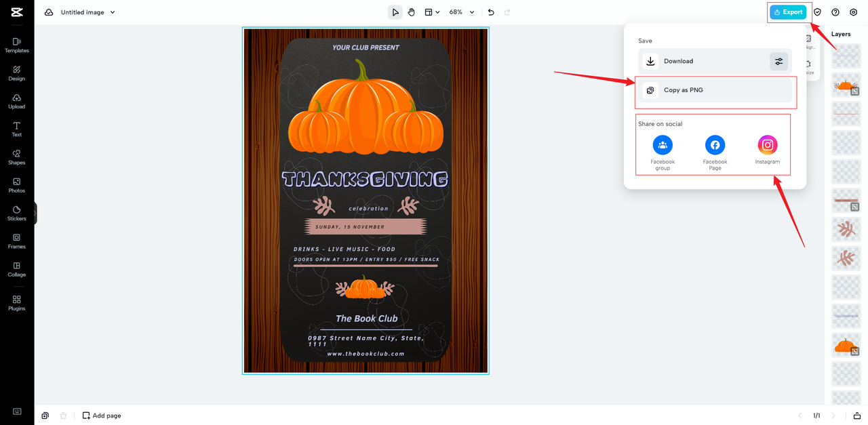Viewport: 868px width, 425px height.
Task: Go to the next page arrow
Action: tap(833, 416)
